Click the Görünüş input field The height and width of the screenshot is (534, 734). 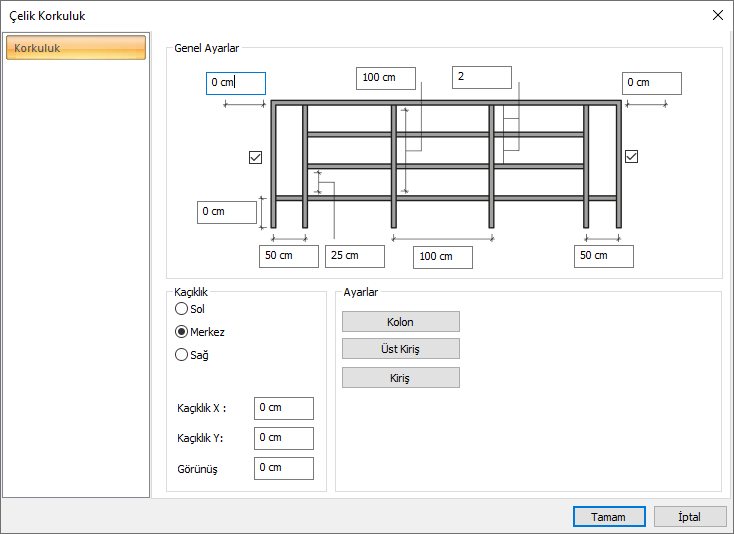tap(283, 468)
